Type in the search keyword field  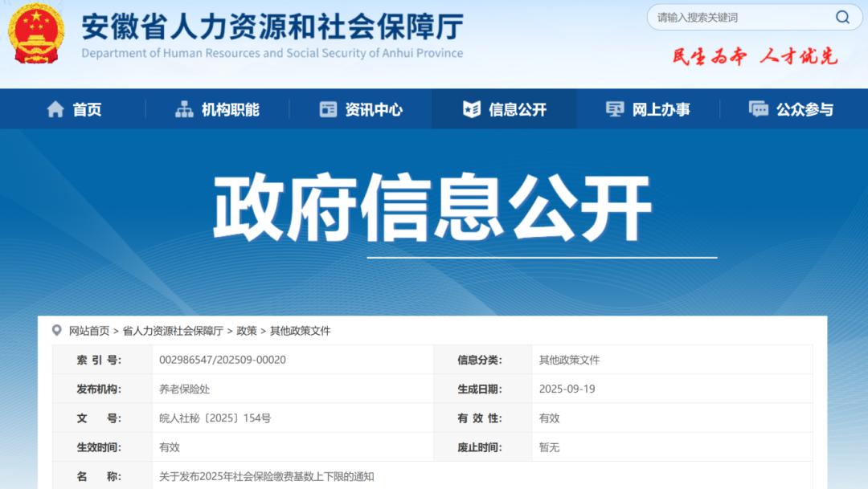coord(739,17)
